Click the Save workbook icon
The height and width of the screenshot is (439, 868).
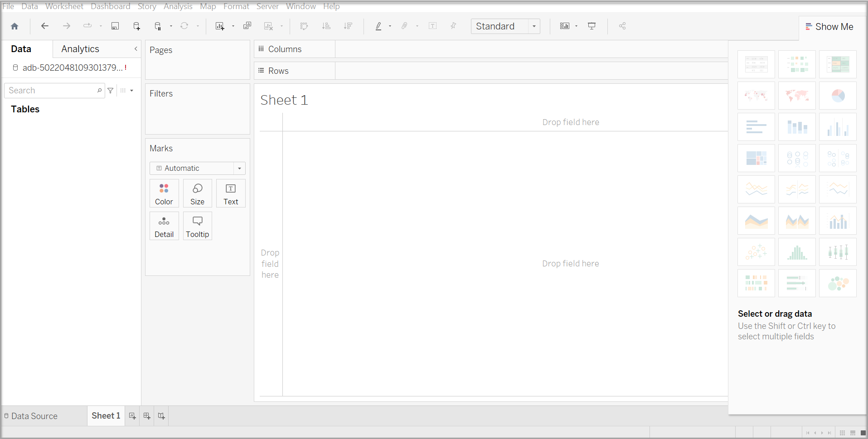coord(115,26)
